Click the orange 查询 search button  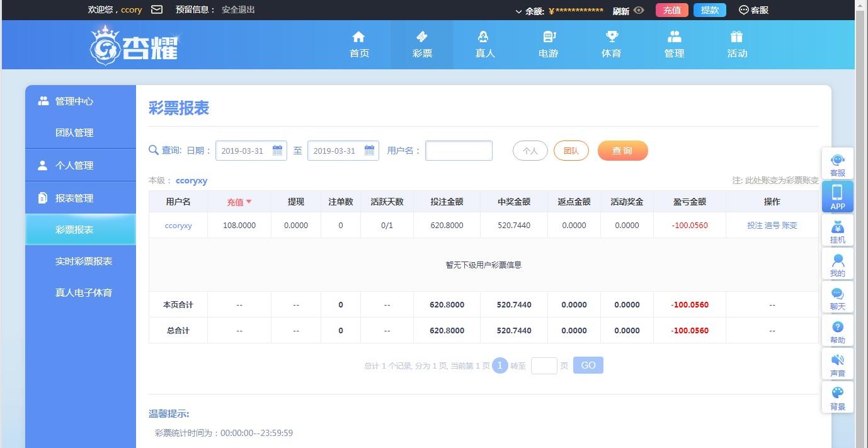point(622,151)
